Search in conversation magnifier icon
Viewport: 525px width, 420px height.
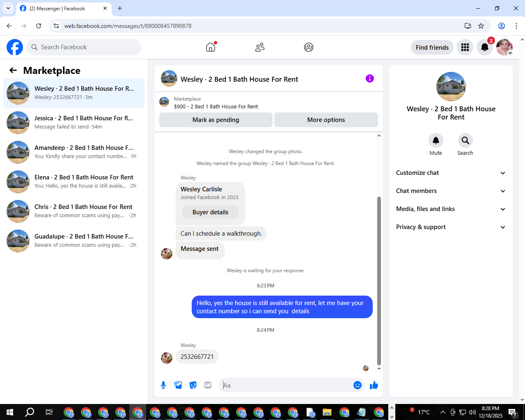[x=465, y=140]
